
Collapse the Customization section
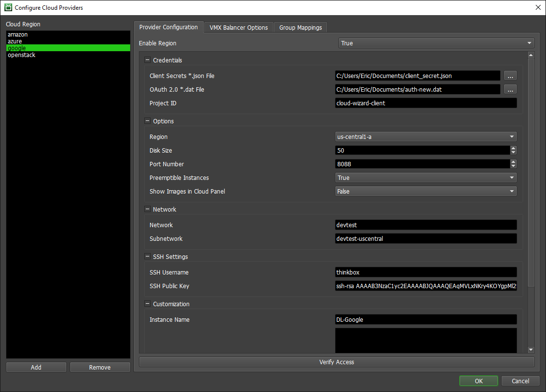pyautogui.click(x=147, y=304)
